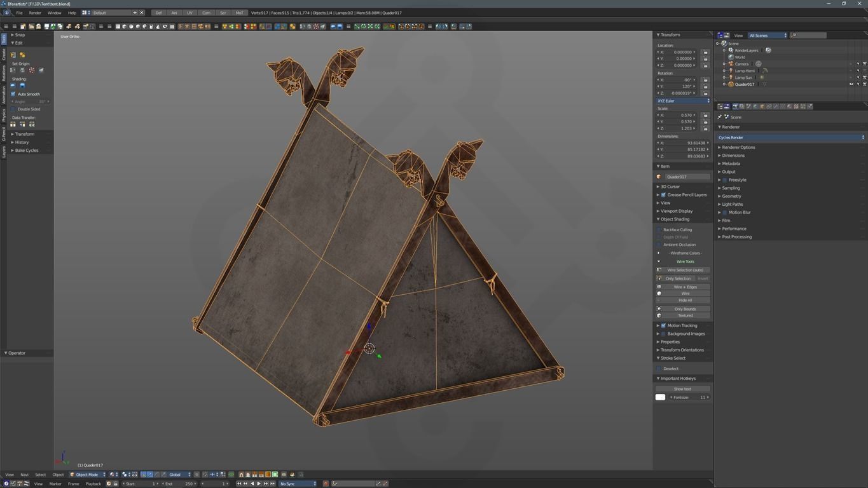The image size is (868, 488).
Task: Enable the Motion Blur checkbox
Action: tap(724, 212)
